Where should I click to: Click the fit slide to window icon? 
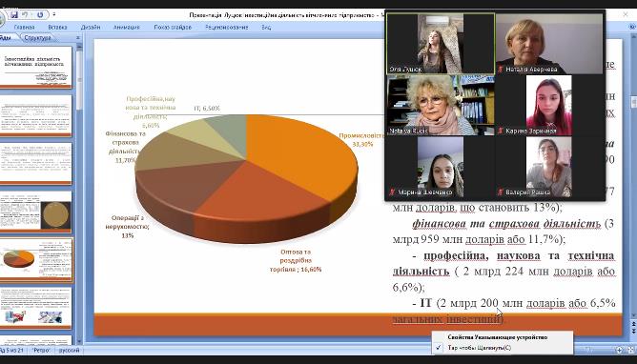pyautogui.click(x=631, y=350)
